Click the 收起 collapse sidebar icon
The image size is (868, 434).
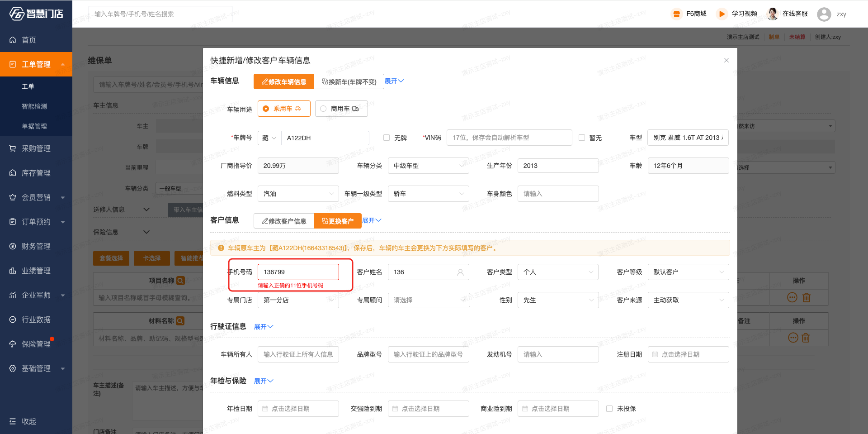click(x=13, y=421)
